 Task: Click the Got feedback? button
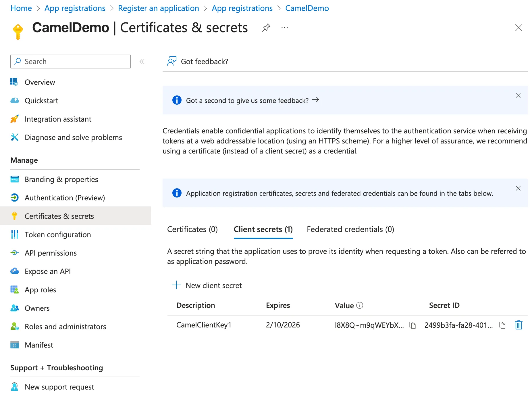pyautogui.click(x=198, y=62)
